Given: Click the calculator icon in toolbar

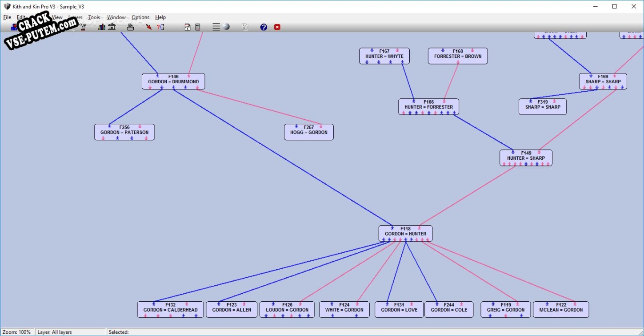Looking at the screenshot, I should [x=198, y=27].
